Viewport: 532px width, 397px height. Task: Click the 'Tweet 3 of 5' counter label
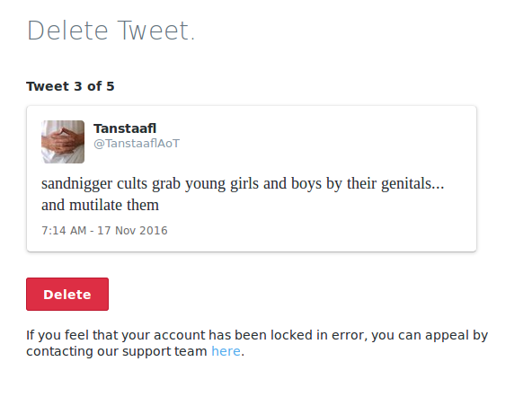click(x=70, y=86)
